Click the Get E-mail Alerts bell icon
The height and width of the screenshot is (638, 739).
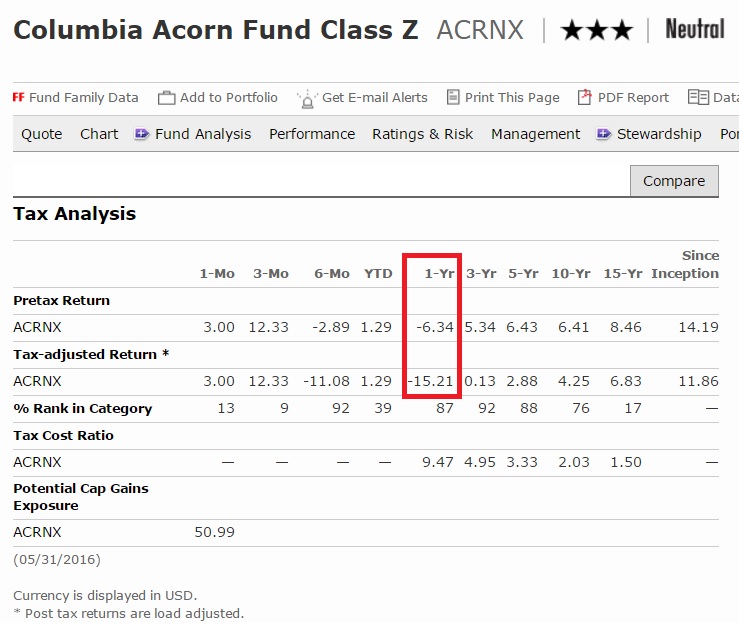click(x=307, y=97)
